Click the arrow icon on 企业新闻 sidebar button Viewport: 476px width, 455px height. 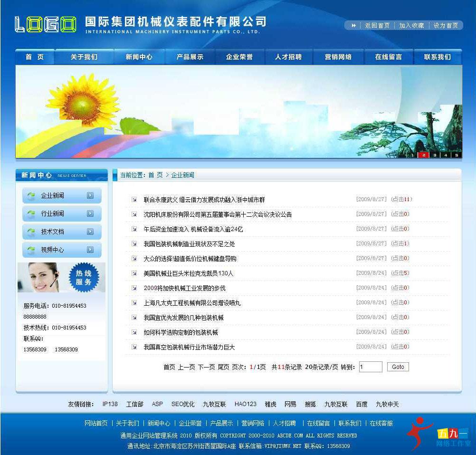tap(90, 195)
